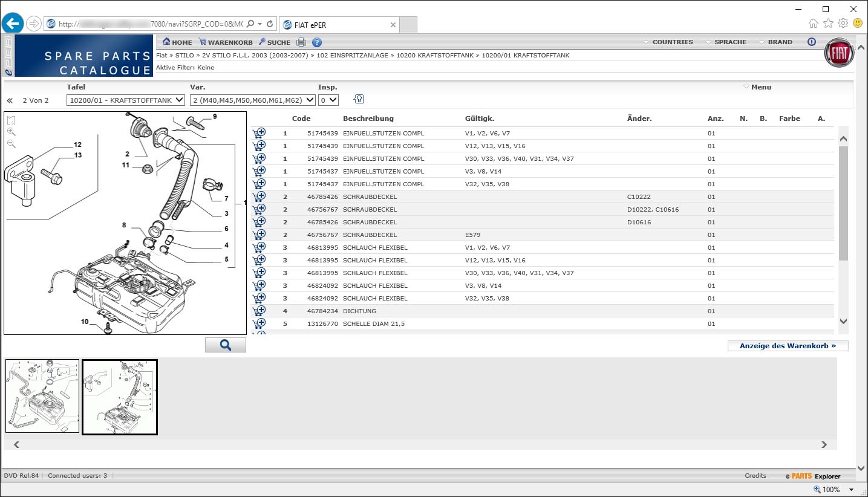Click the fit-to-frame icon above the zoom tools
The width and height of the screenshot is (868, 497).
click(11, 120)
